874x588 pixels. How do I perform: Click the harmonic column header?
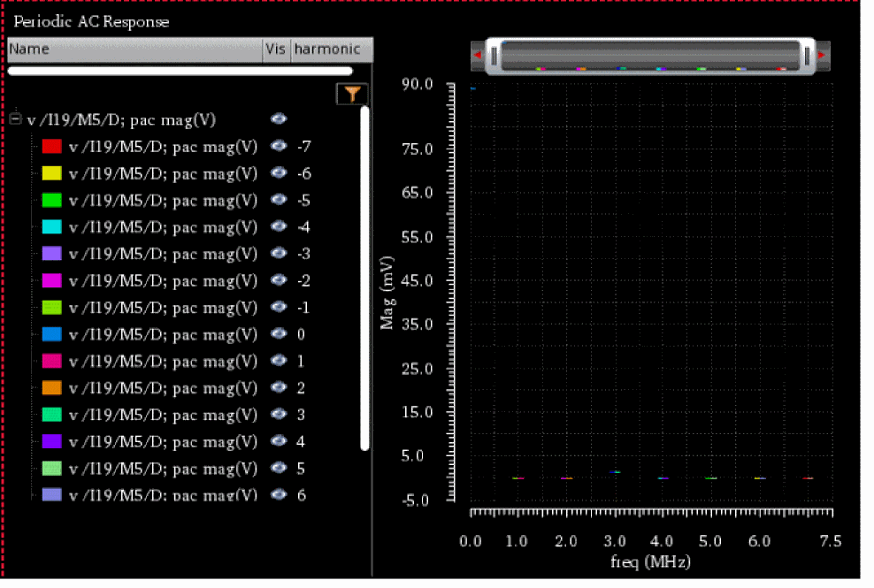pyautogui.click(x=331, y=50)
